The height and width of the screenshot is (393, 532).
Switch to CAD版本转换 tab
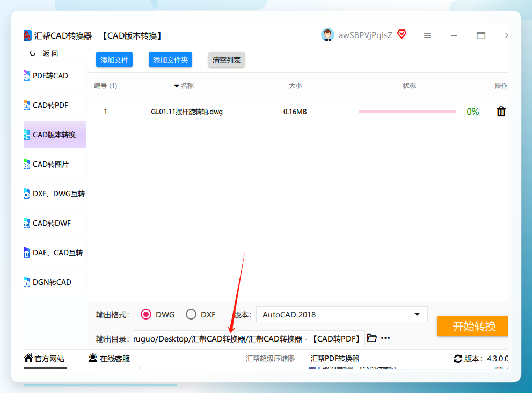click(55, 135)
